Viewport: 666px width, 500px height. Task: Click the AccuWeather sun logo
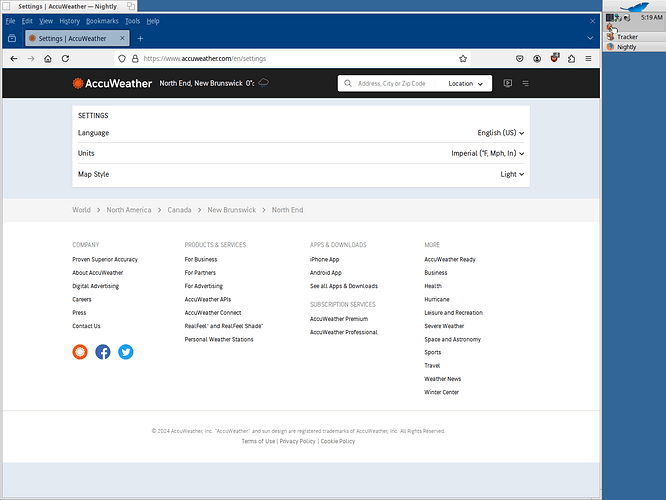pos(78,83)
